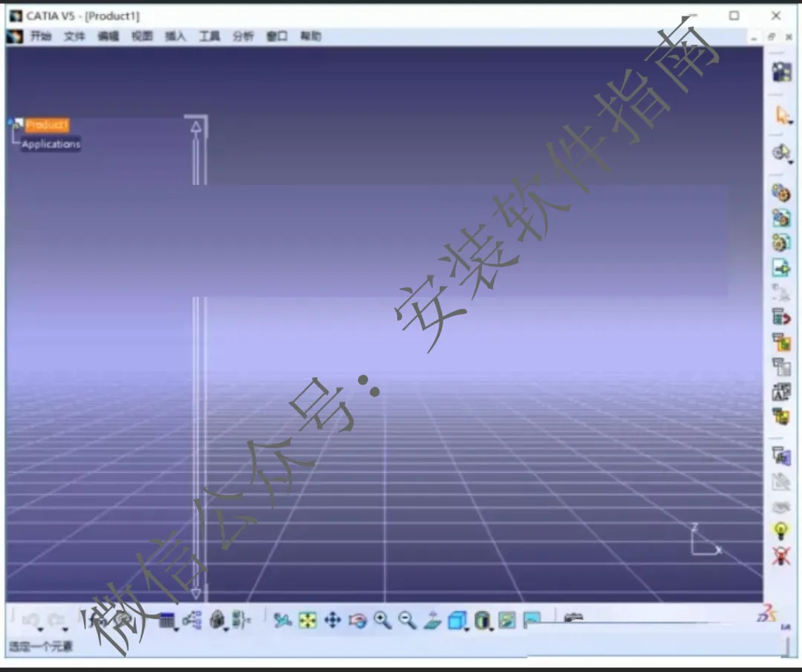Image resolution: width=802 pixels, height=672 pixels.
Task: Click the XYZ axis compass in viewport
Action: coord(705,540)
